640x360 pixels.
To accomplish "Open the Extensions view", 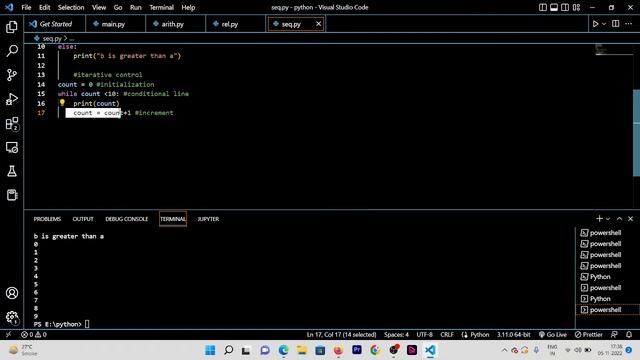I will [12, 123].
